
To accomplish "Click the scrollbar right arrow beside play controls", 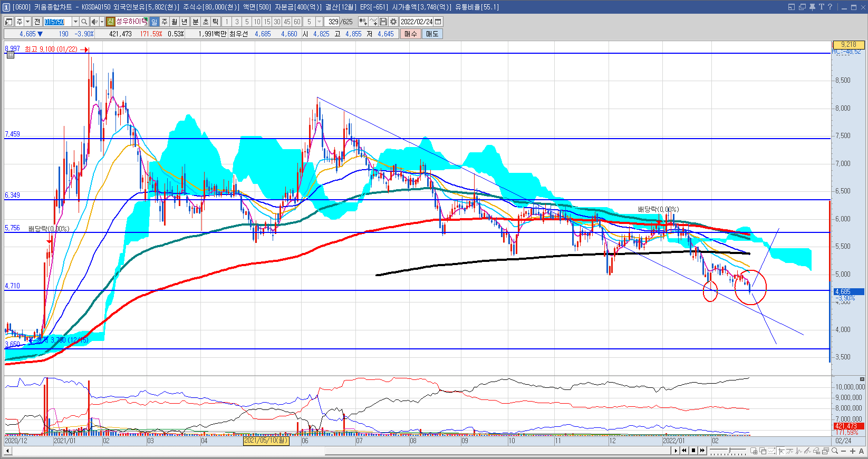I will pos(675,451).
